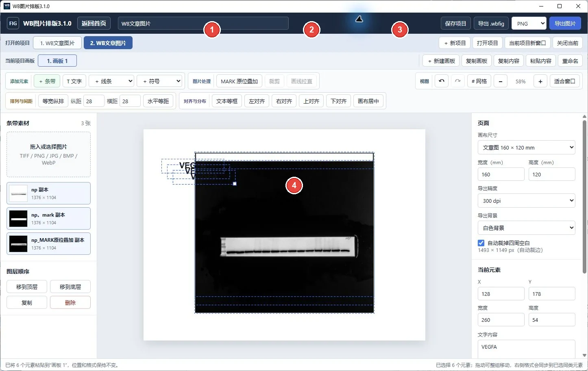
Task: Click 新建画板 to add artboard
Action: point(441,61)
